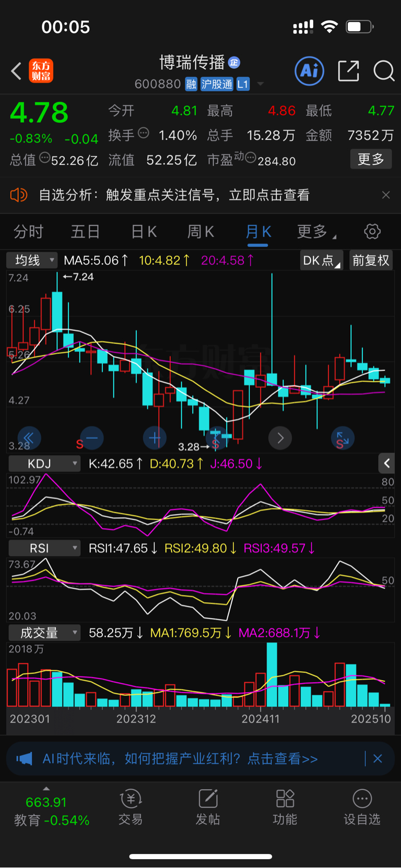
Task: Open search with the magnifier icon
Action: pyautogui.click(x=384, y=70)
